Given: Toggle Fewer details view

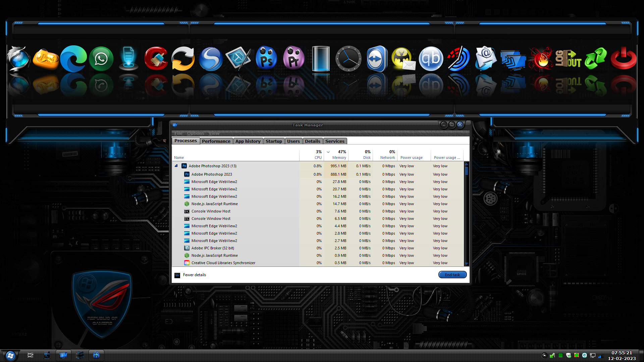Looking at the screenshot, I should pyautogui.click(x=191, y=275).
